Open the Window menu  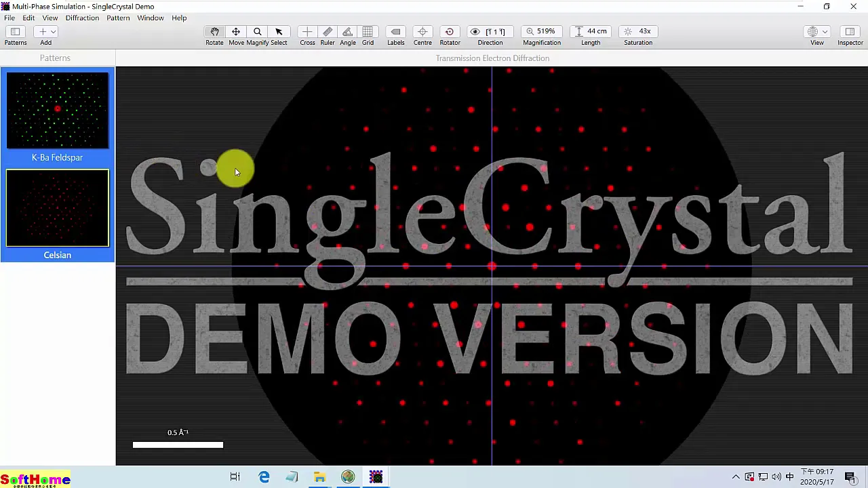click(x=151, y=18)
